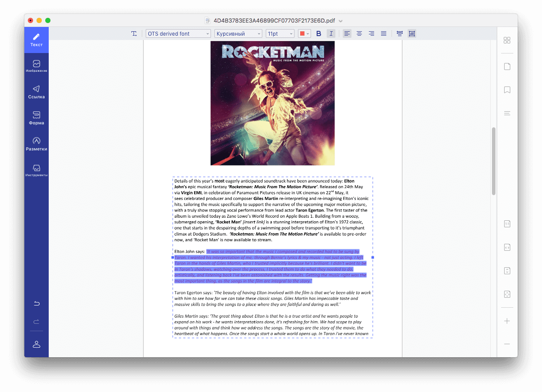Open the Инструменты tools panel
This screenshot has height=392, width=542.
37,170
